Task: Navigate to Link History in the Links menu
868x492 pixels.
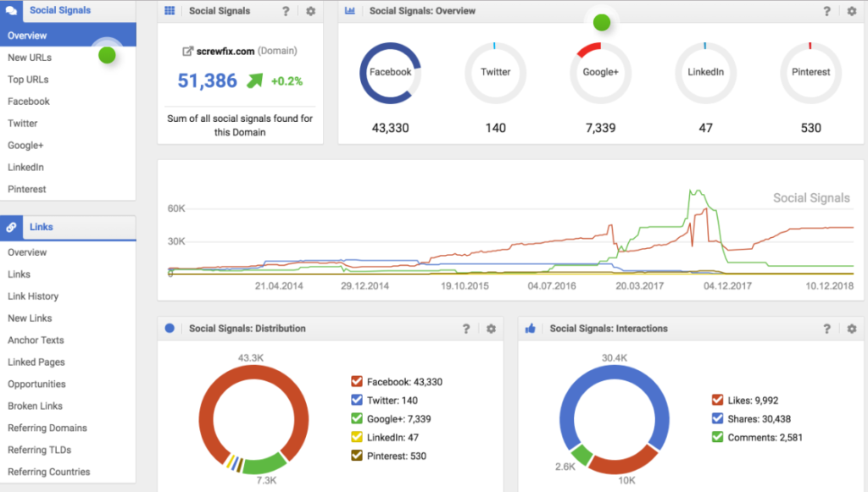Action: (x=38, y=296)
